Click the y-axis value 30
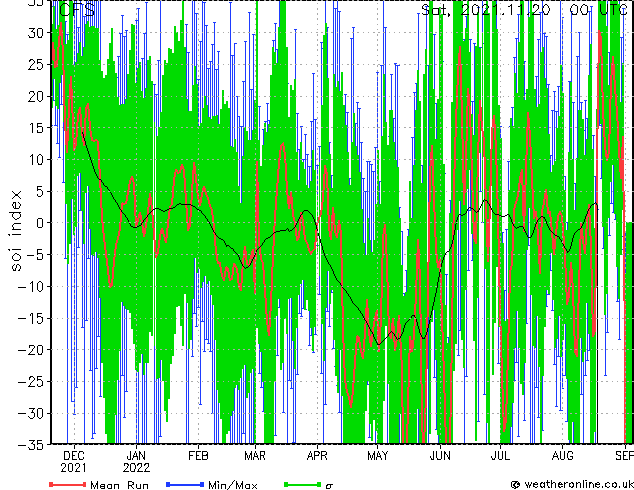The image size is (634, 490). [36, 33]
